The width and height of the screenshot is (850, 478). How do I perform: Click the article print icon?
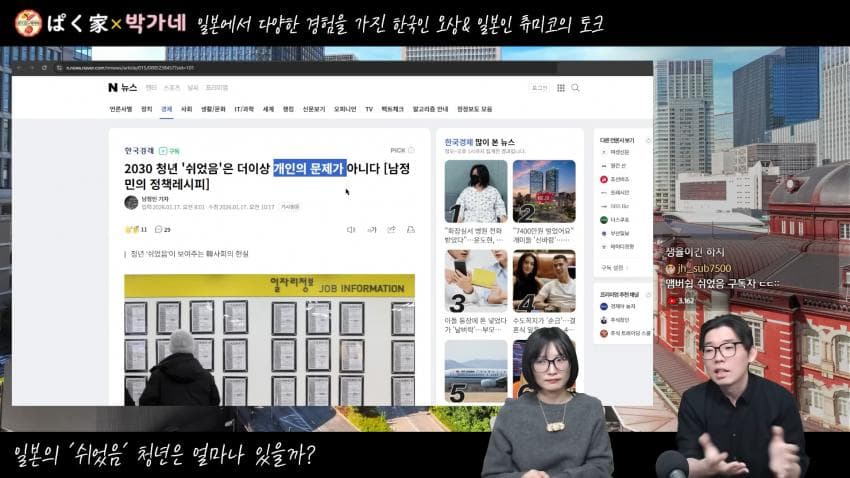click(x=411, y=229)
